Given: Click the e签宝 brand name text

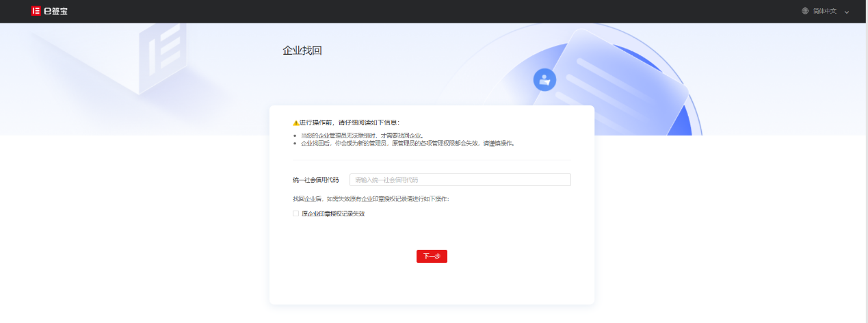Looking at the screenshot, I should pyautogui.click(x=55, y=11).
